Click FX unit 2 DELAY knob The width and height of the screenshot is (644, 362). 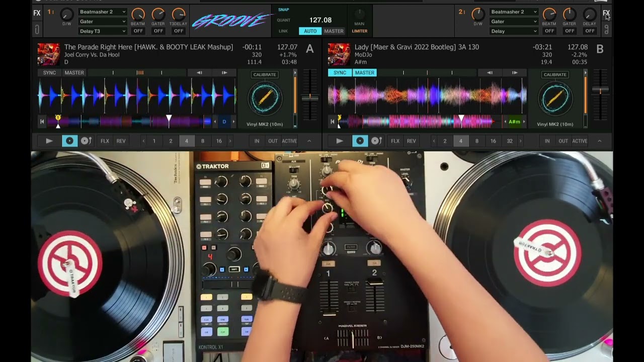click(589, 14)
